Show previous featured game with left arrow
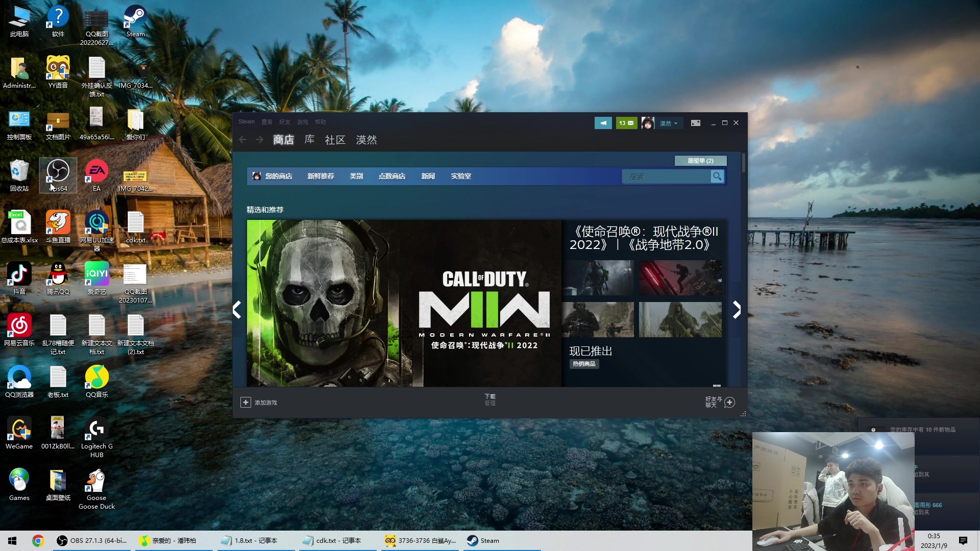This screenshot has height=551, width=980. (x=237, y=310)
